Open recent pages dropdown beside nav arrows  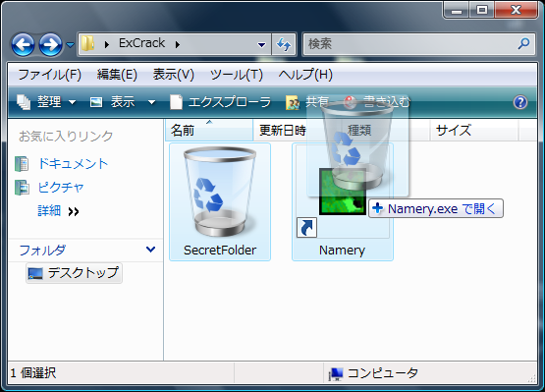point(70,45)
